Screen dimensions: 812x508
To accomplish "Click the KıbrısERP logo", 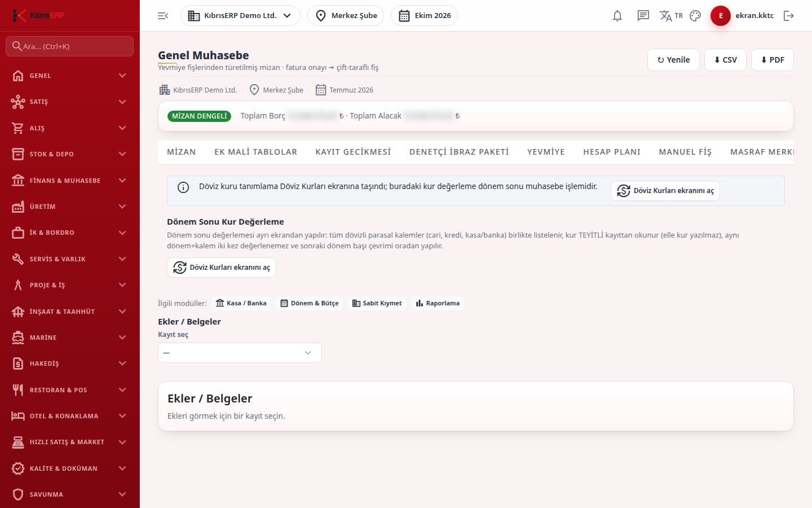I will click(38, 15).
